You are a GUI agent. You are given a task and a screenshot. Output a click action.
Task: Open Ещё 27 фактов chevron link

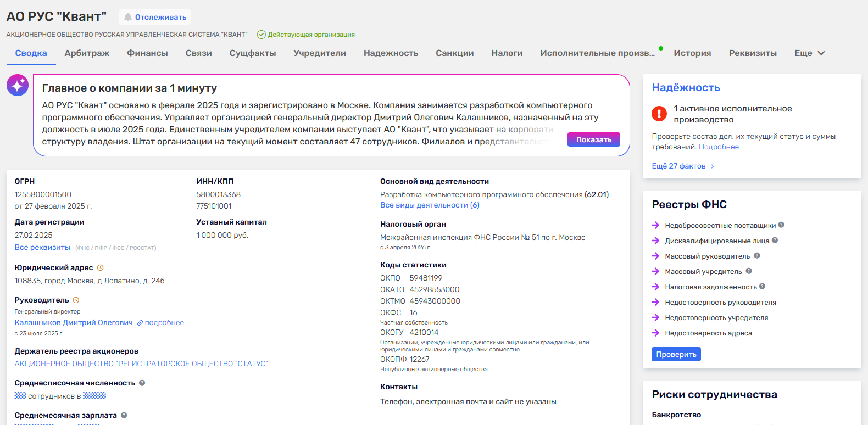[x=683, y=166]
